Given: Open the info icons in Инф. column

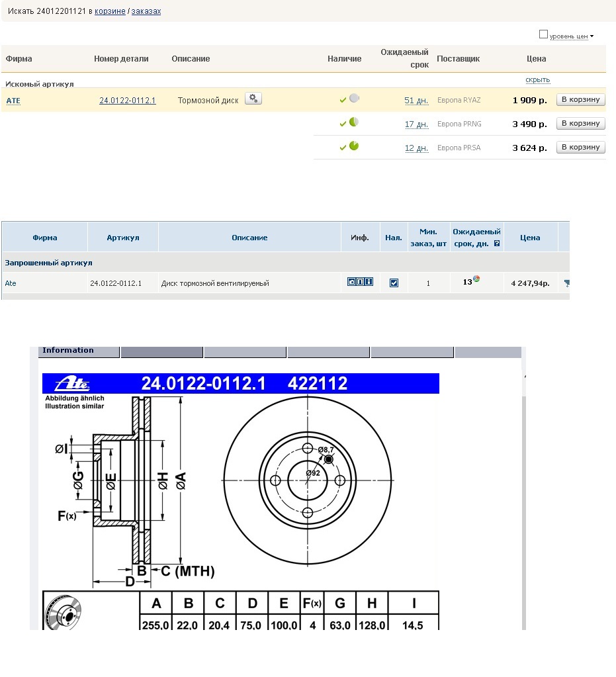Looking at the screenshot, I should (360, 282).
